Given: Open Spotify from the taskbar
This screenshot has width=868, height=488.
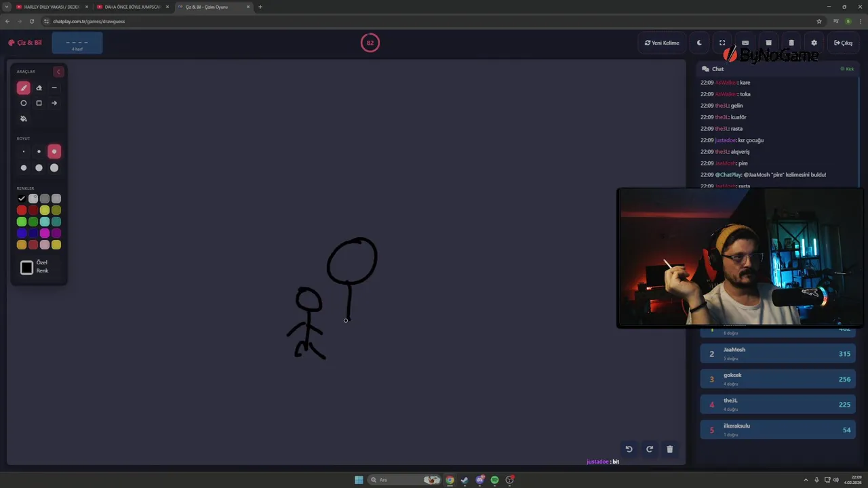Looking at the screenshot, I should (494, 480).
